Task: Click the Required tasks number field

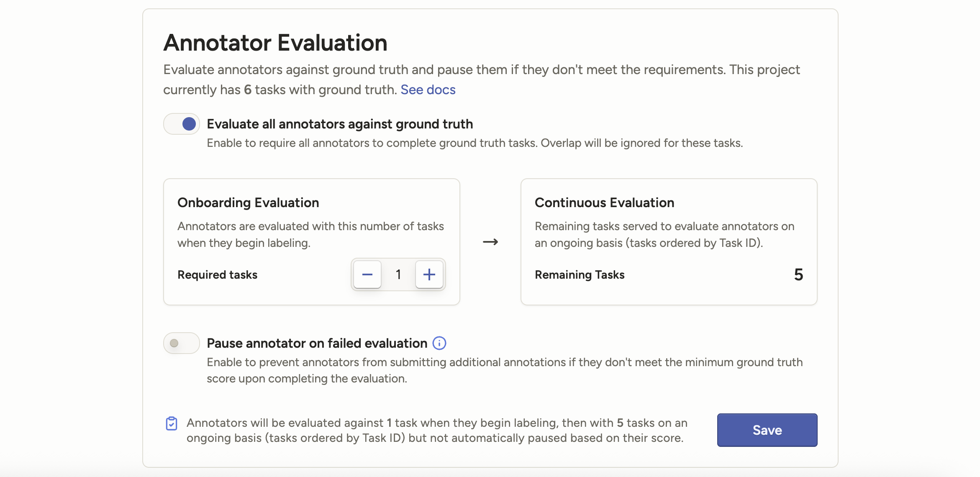Action: pyautogui.click(x=398, y=274)
